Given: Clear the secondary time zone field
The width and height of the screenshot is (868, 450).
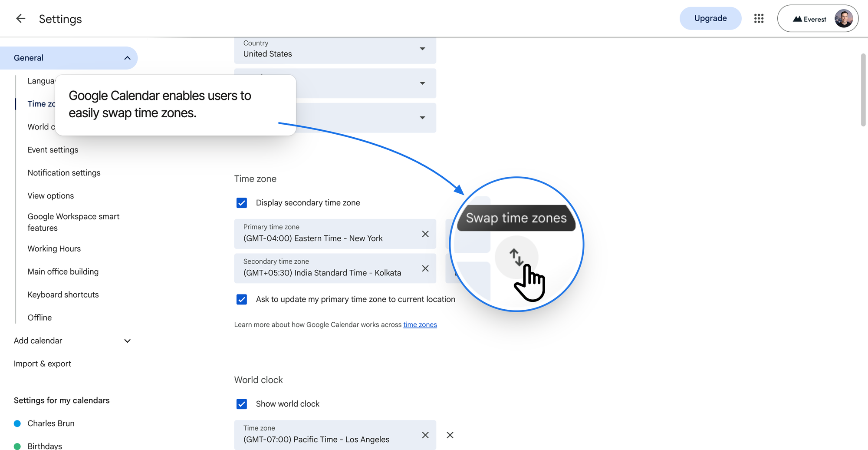Looking at the screenshot, I should (x=425, y=268).
